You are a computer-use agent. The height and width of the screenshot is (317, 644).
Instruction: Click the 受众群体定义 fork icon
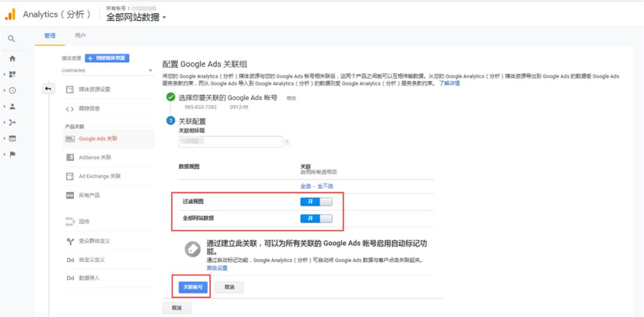70,241
